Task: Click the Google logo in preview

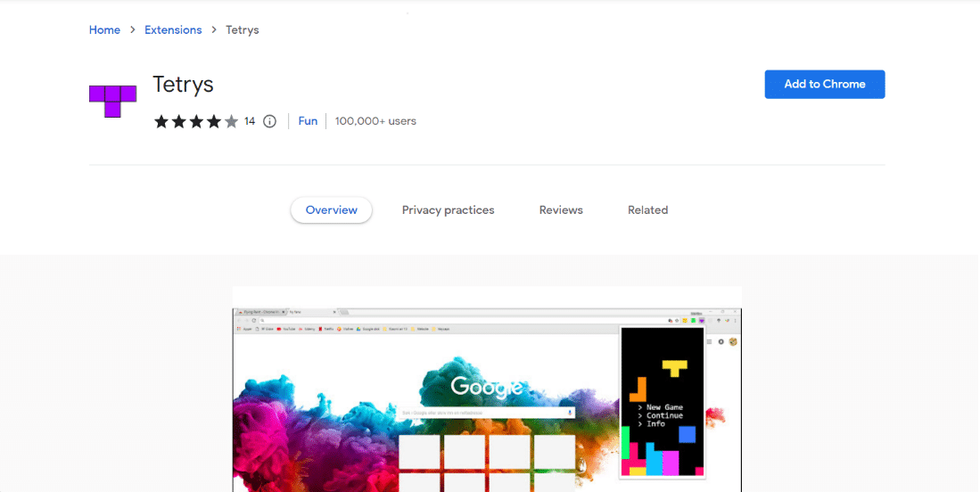Action: pos(487,387)
